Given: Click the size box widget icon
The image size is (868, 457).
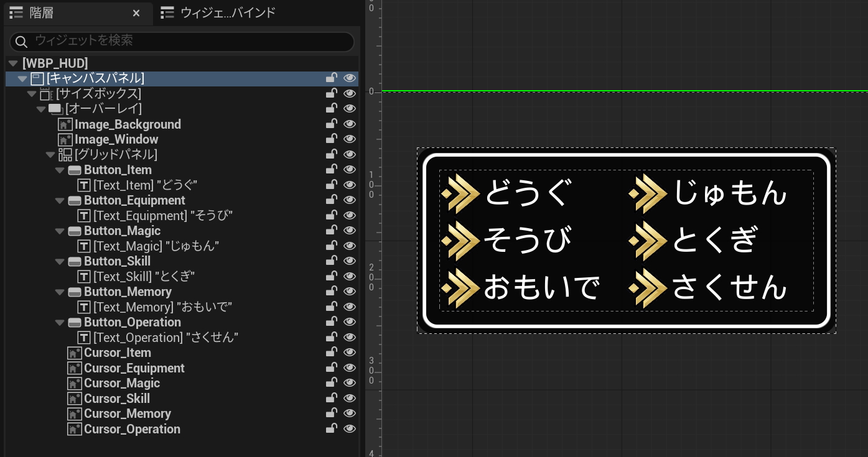Looking at the screenshot, I should pyautogui.click(x=46, y=94).
